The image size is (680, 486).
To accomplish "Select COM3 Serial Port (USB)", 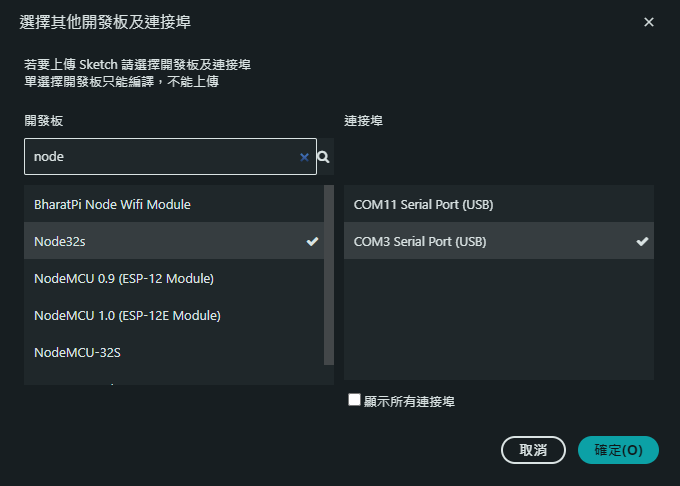I will (420, 242).
